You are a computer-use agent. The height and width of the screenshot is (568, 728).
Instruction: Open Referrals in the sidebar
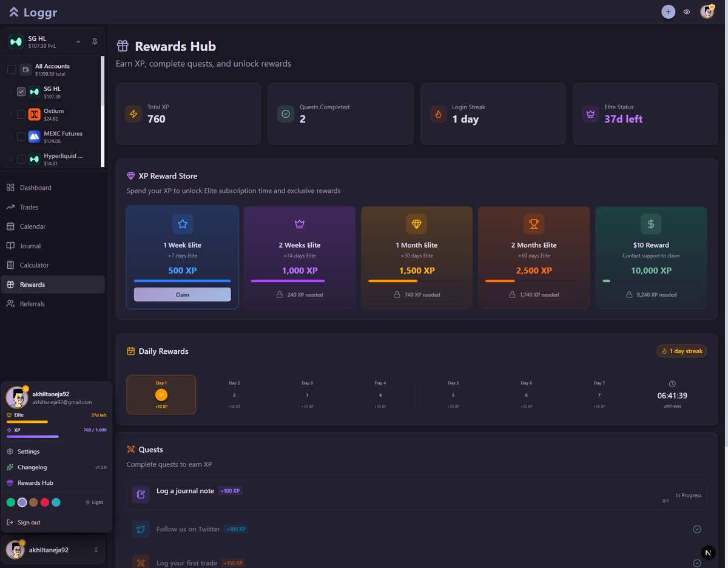pos(53,303)
